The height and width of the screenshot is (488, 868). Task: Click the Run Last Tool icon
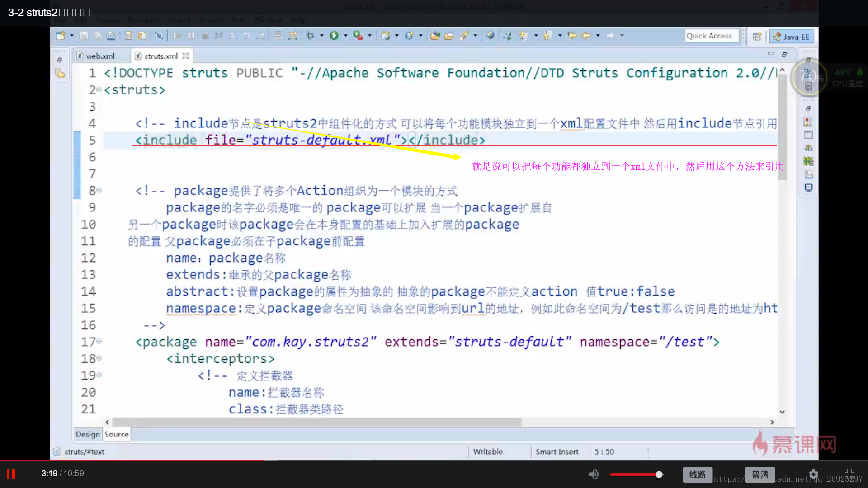pos(358,36)
